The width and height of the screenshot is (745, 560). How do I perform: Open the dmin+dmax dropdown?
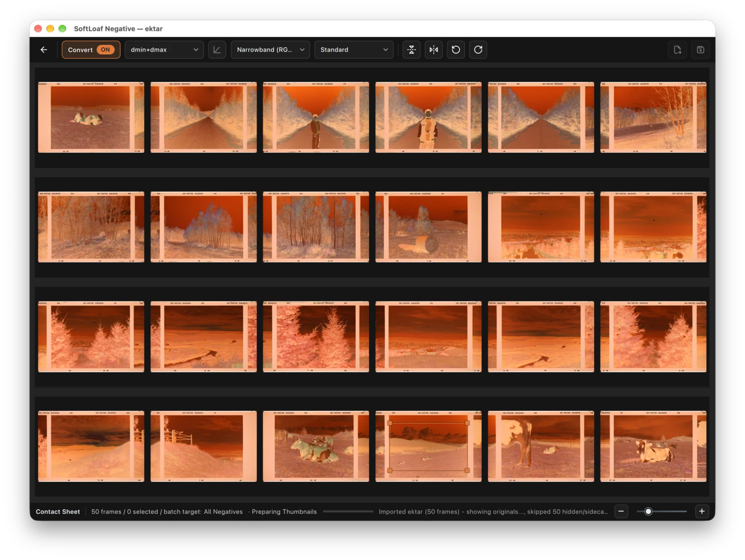point(164,50)
